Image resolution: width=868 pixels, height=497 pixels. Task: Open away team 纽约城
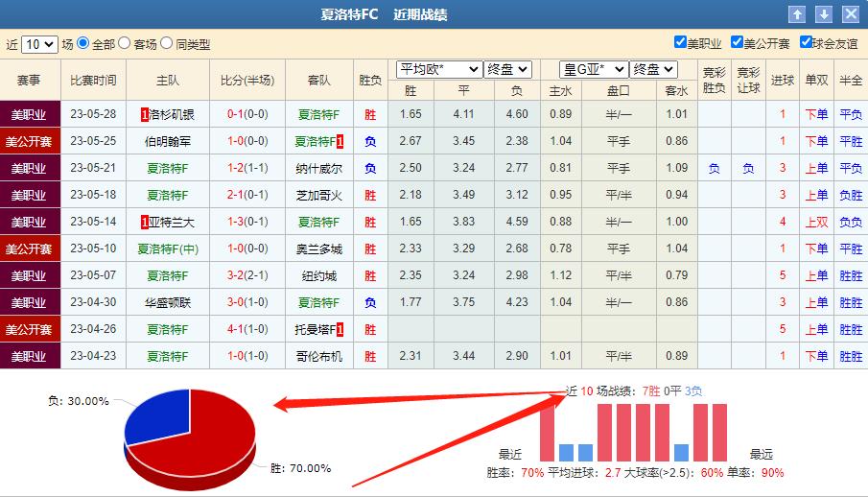(x=318, y=276)
